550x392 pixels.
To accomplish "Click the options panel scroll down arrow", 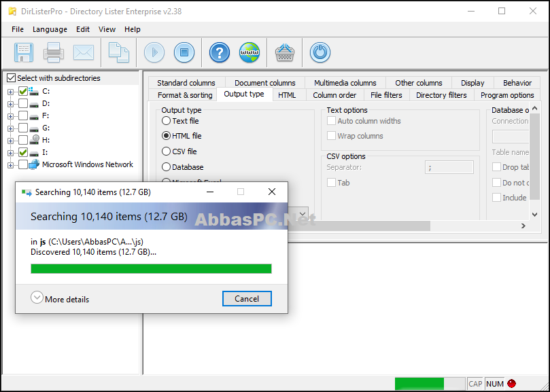I will click(534, 214).
